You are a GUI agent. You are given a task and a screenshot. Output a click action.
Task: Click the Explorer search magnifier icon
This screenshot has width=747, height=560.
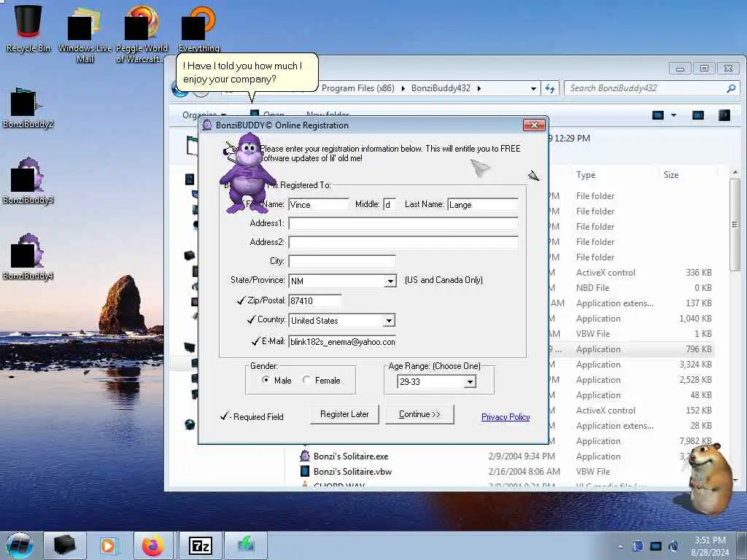click(731, 88)
